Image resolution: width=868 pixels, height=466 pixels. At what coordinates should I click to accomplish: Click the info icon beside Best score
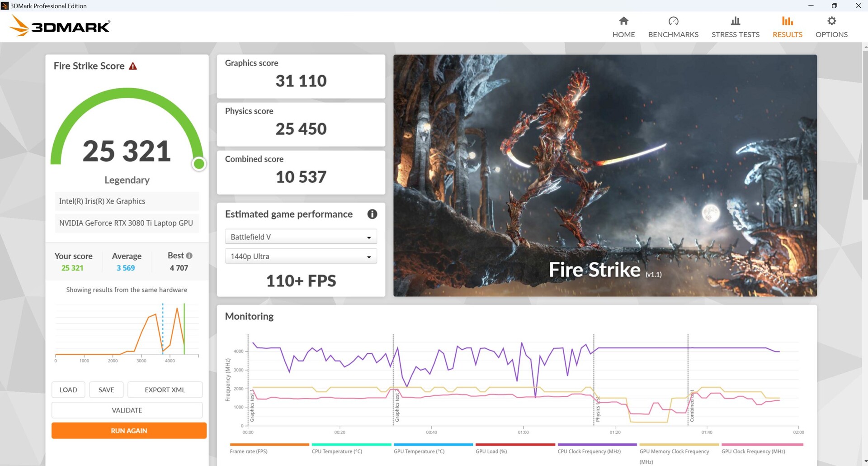pos(189,256)
